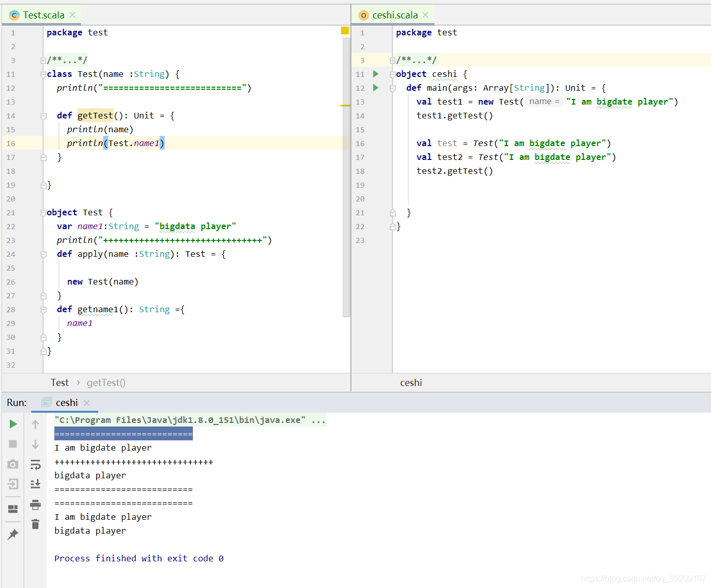Close the ceshi Run tab
Screen dimensions: 711x588
[x=87, y=403]
